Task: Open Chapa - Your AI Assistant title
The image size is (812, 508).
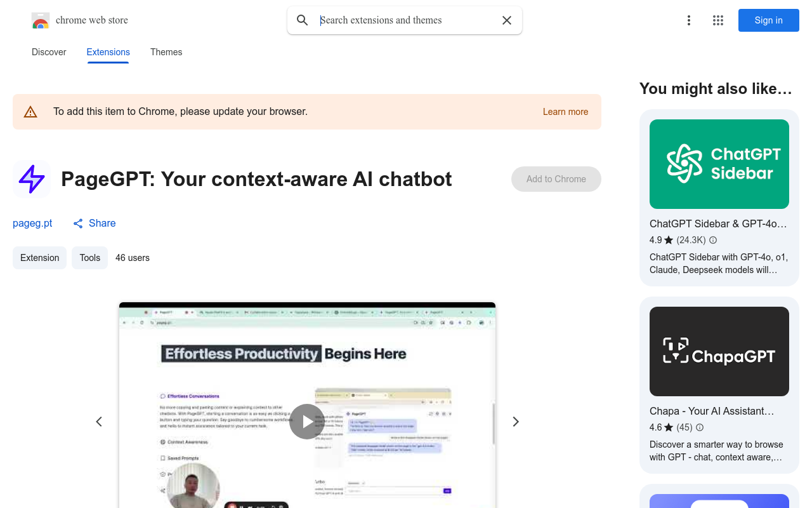Action: (712, 411)
